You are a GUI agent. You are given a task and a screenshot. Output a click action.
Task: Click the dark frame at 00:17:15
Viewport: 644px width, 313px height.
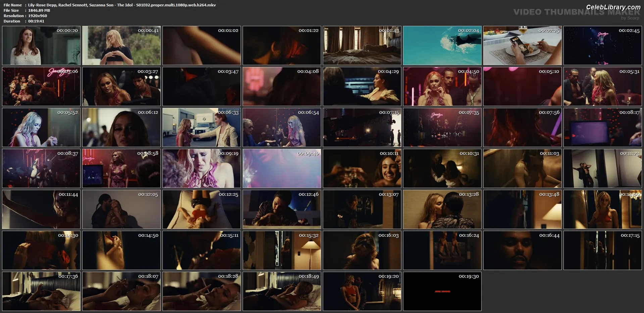click(x=603, y=250)
